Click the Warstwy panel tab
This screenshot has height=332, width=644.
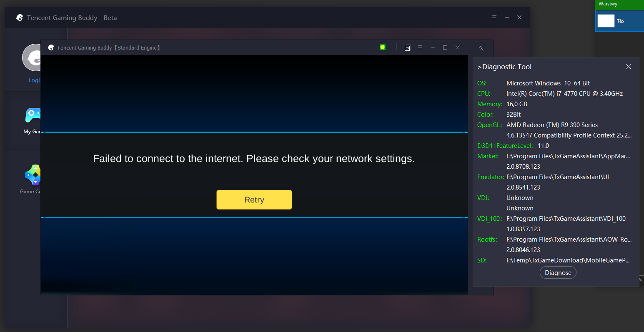(608, 4)
